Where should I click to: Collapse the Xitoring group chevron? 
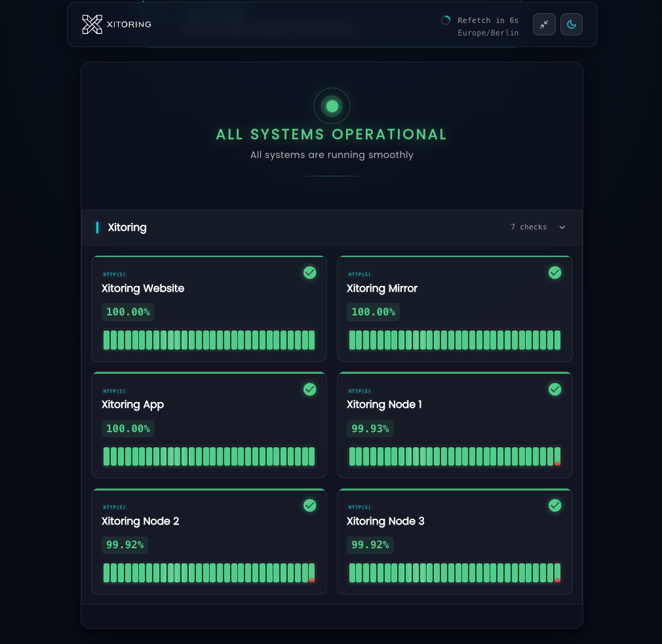(562, 228)
